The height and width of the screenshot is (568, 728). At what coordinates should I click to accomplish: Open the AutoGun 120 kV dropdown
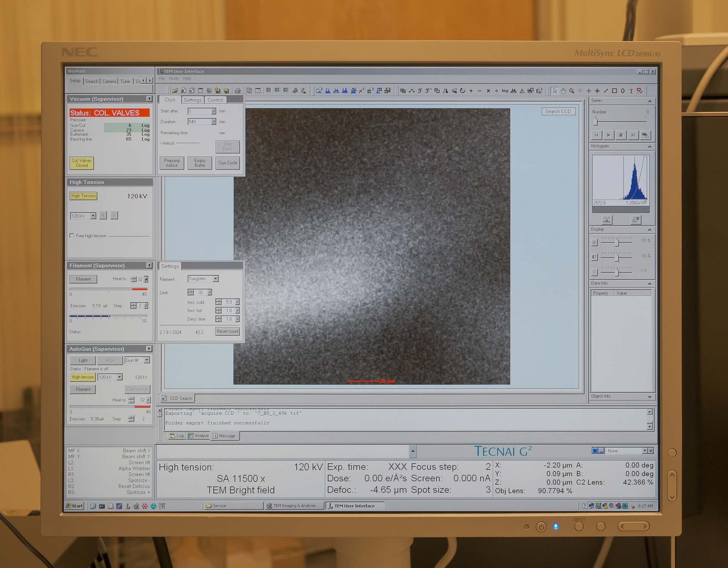(x=119, y=377)
